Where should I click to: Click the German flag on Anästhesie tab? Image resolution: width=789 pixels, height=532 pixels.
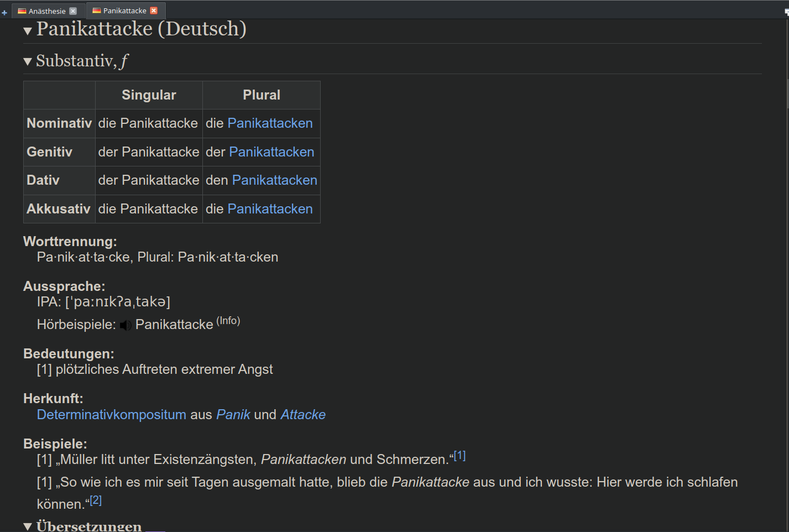(22, 11)
